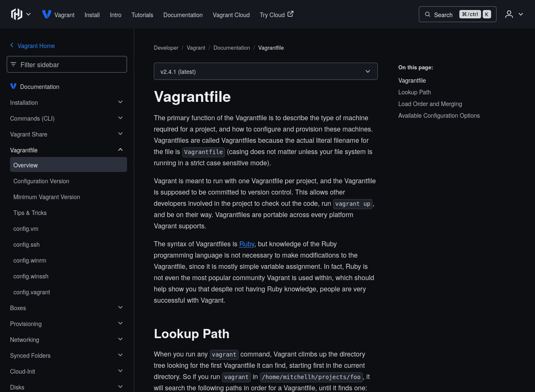Open the user account icon menu

pos(514,14)
